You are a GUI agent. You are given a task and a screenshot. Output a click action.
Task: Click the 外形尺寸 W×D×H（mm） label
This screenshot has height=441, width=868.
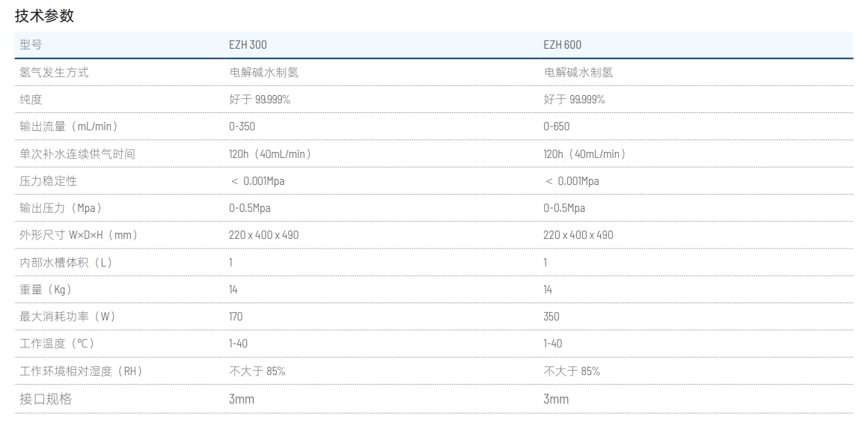[x=79, y=235]
